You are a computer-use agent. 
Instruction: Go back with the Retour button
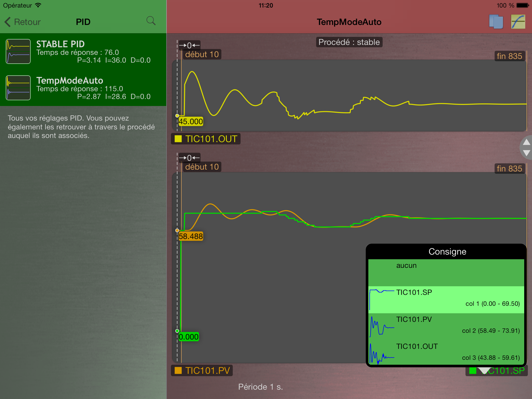coord(23,22)
